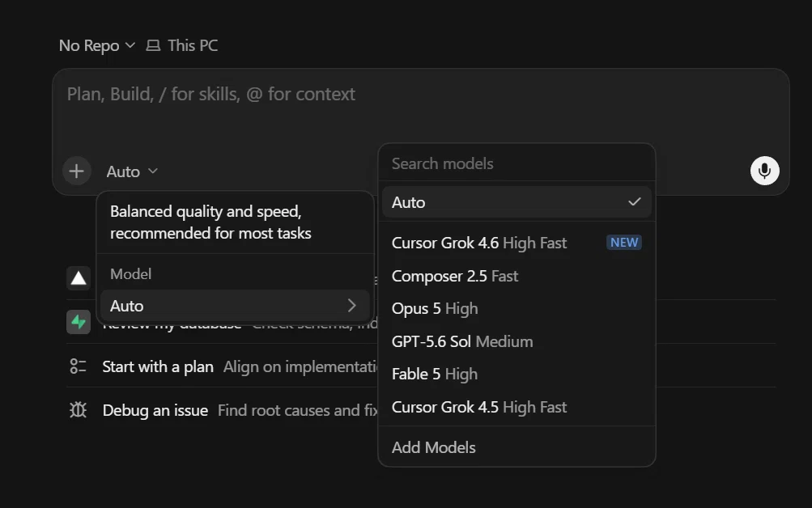This screenshot has height=508, width=812.
Task: Select Cursor Grok 4.5 High Fast model
Action: 517,407
